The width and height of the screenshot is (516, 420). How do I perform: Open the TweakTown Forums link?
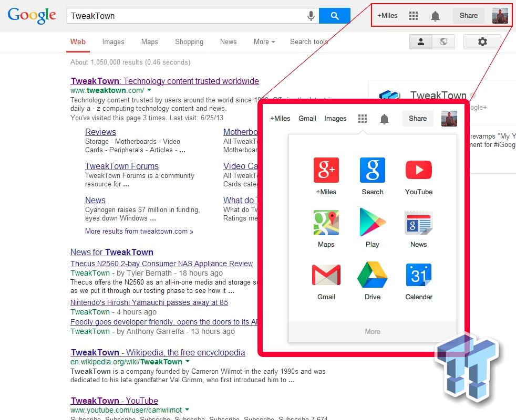(x=122, y=166)
